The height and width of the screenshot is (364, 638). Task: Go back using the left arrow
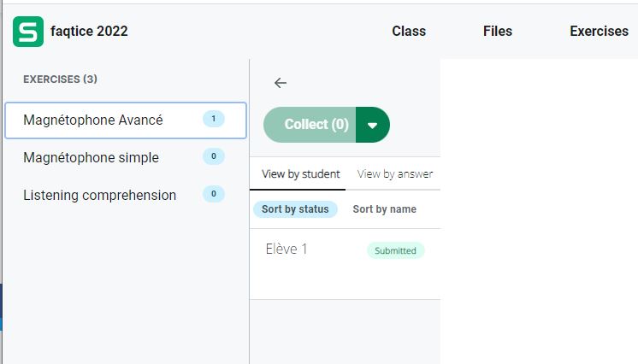click(280, 83)
